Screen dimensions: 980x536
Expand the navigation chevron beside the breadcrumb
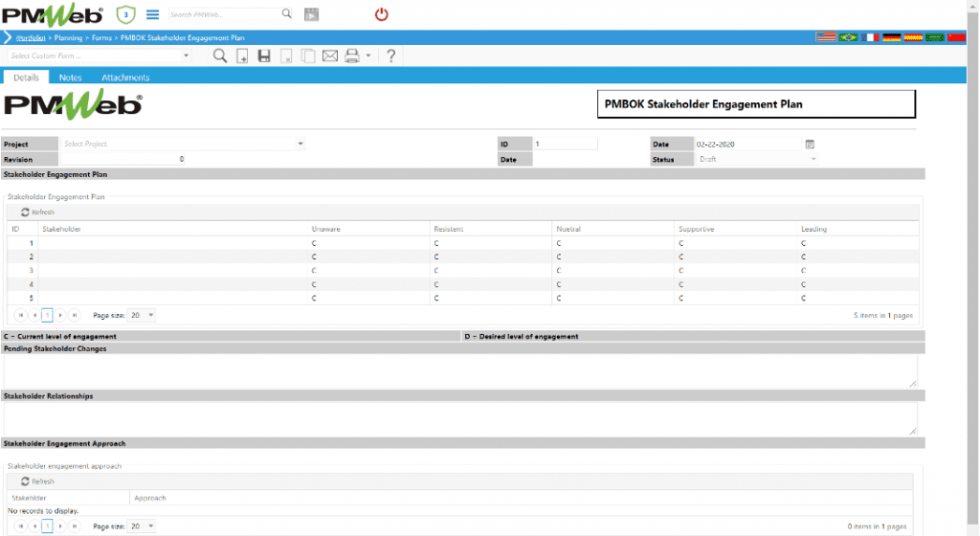[7, 37]
